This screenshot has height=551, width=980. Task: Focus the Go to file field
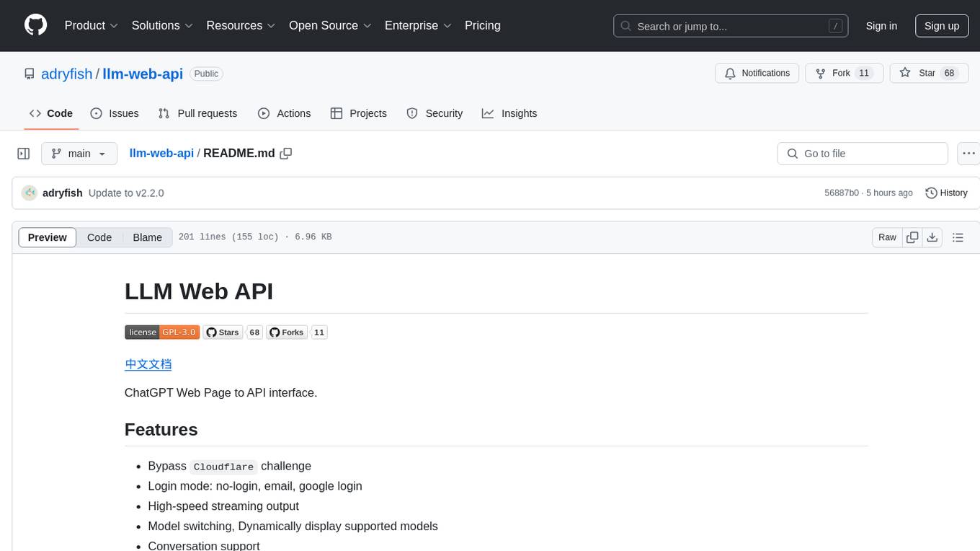coord(863,154)
